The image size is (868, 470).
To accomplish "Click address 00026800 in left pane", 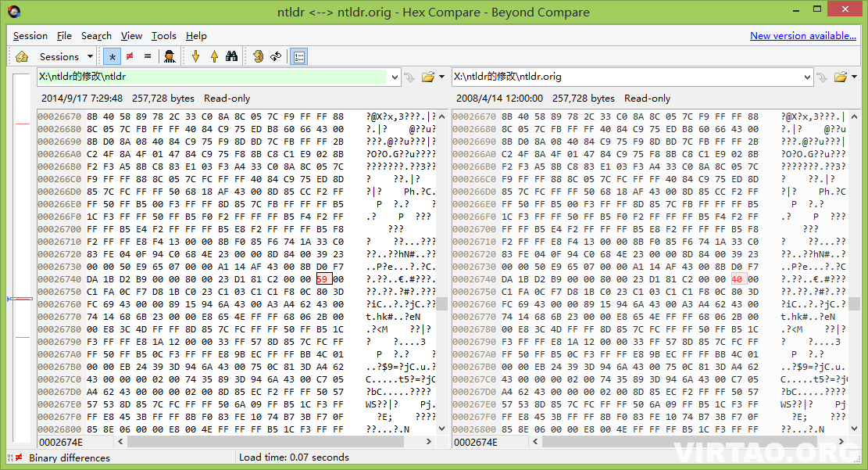I will pyautogui.click(x=59, y=429).
